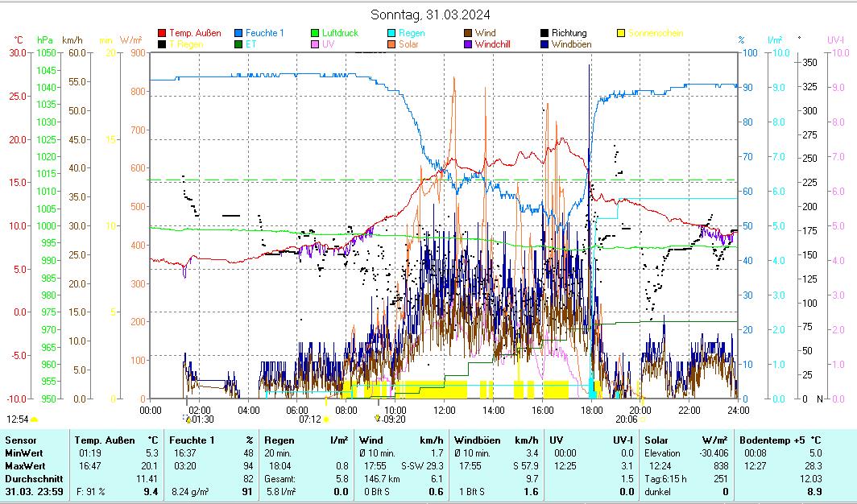Click the 'Luftdruck' legend label
Viewport: 857px width, 504px height.
pos(340,33)
